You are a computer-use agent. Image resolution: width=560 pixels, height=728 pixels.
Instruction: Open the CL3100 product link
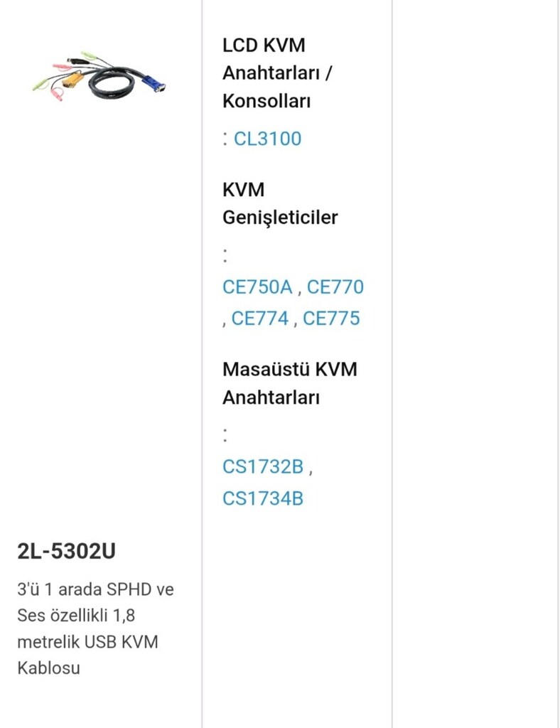(267, 139)
